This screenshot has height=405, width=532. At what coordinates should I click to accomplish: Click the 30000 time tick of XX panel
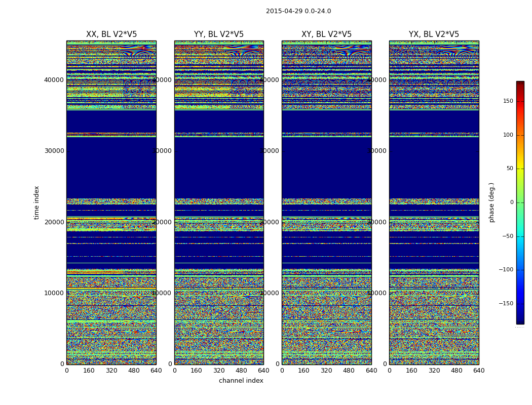[x=54, y=151]
